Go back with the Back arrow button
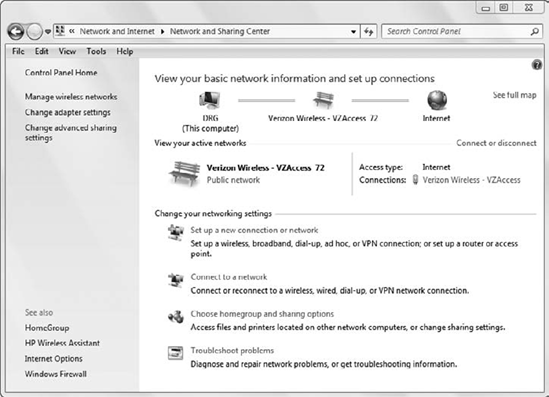 15,32
